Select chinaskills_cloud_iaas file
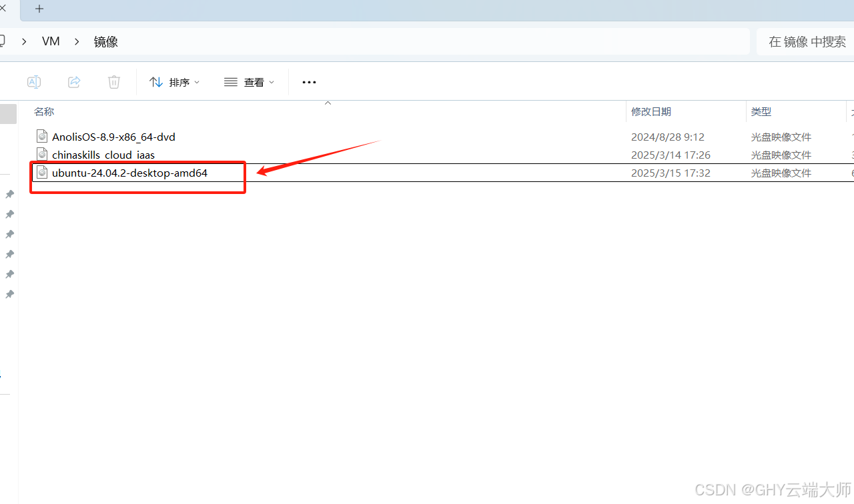This screenshot has width=854, height=504. tap(103, 155)
